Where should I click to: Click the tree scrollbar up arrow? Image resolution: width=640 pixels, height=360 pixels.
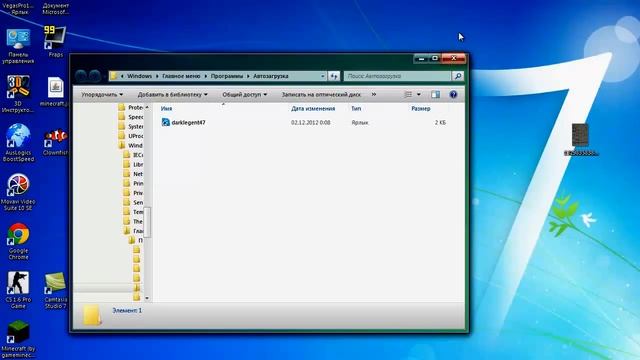click(x=147, y=107)
